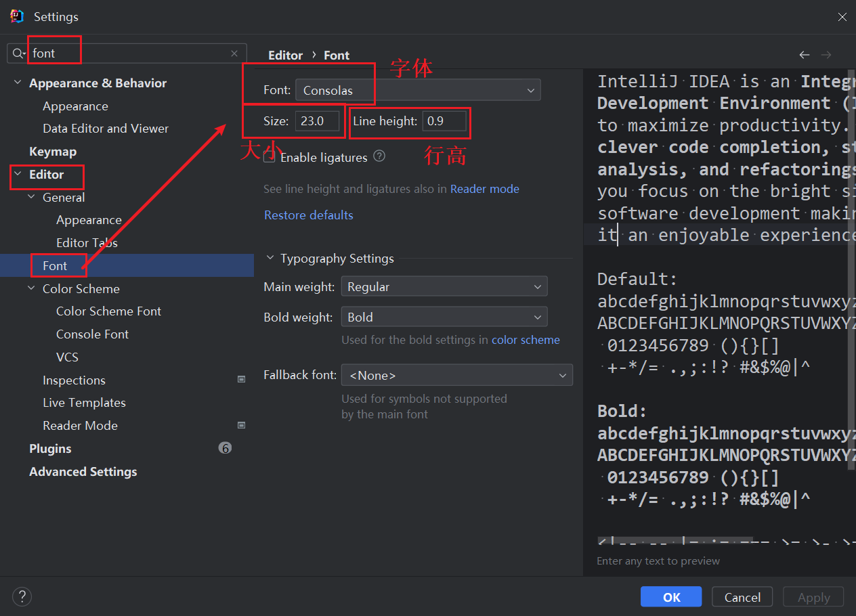
Task: Collapse the Editor tree node
Action: 18,174
